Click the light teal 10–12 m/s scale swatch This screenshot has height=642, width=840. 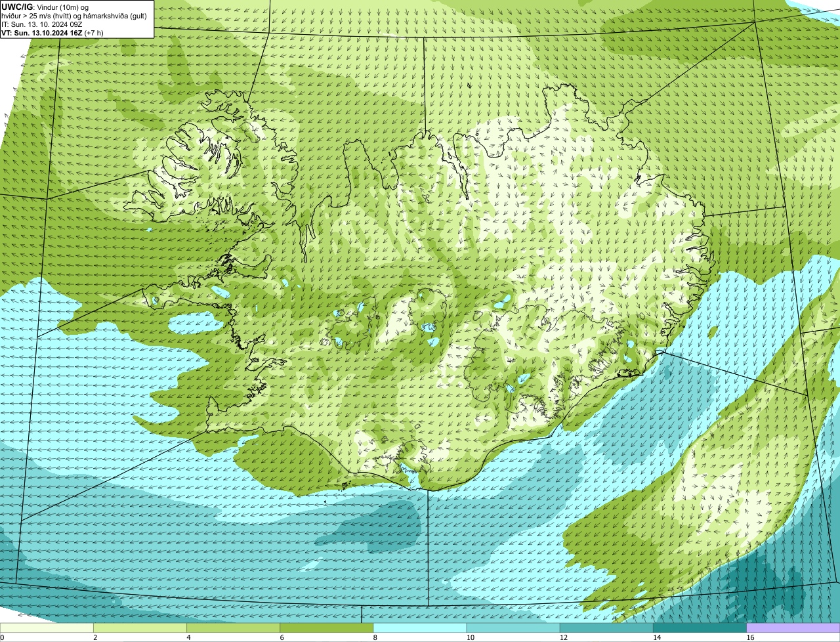click(x=513, y=628)
